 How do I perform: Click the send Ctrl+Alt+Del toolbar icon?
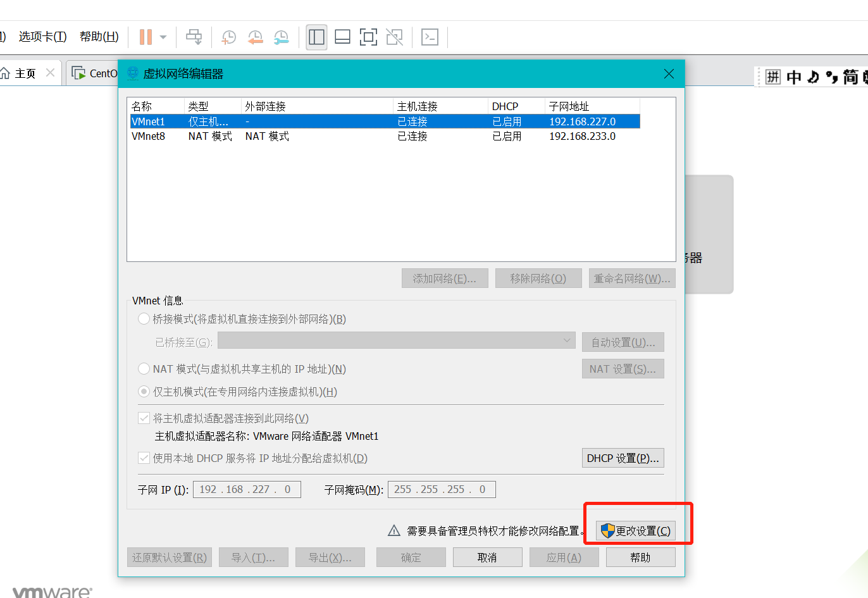tap(194, 37)
